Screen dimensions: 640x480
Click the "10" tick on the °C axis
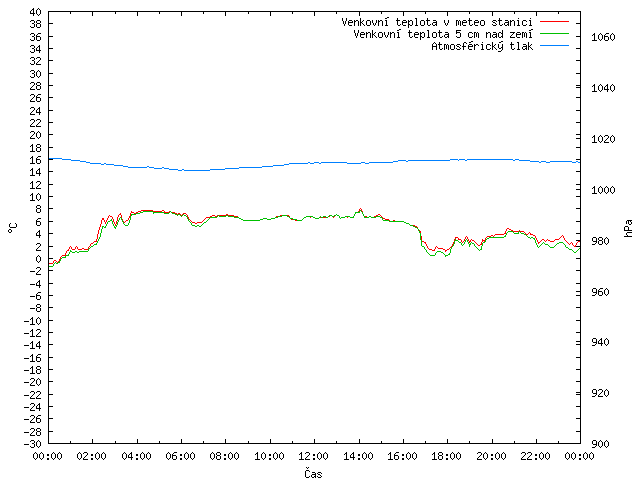pyautogui.click(x=36, y=197)
